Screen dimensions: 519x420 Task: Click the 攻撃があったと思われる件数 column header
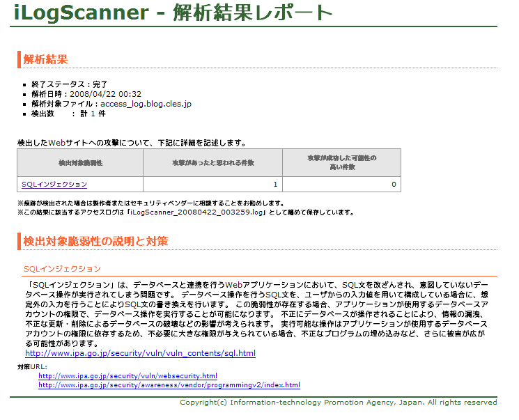tap(212, 162)
